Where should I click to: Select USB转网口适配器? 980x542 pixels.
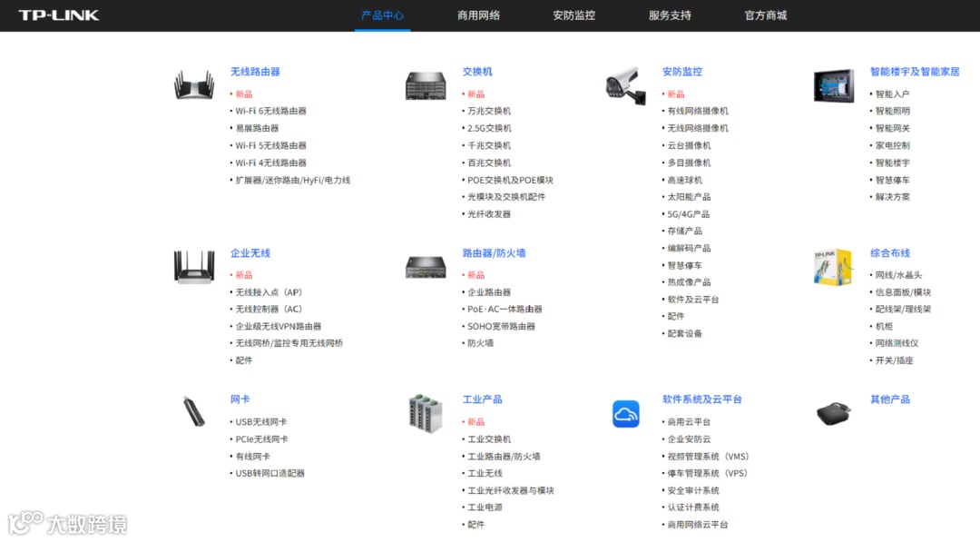270,473
